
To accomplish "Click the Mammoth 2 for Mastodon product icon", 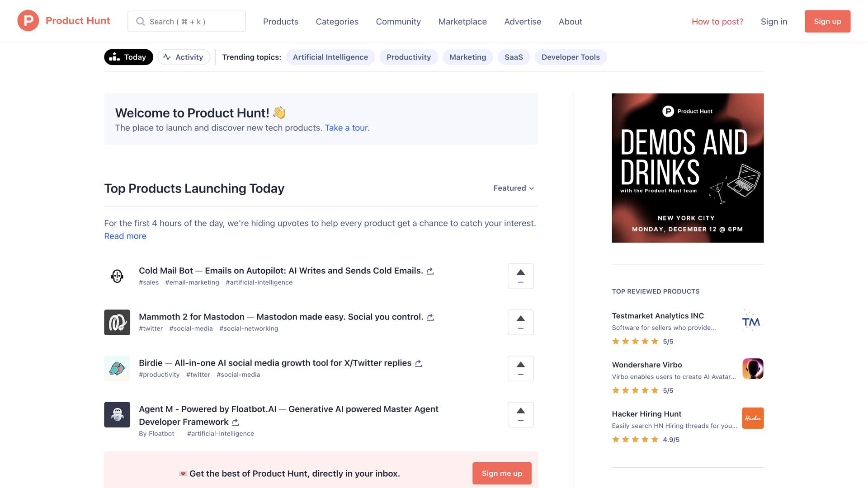I will point(117,322).
